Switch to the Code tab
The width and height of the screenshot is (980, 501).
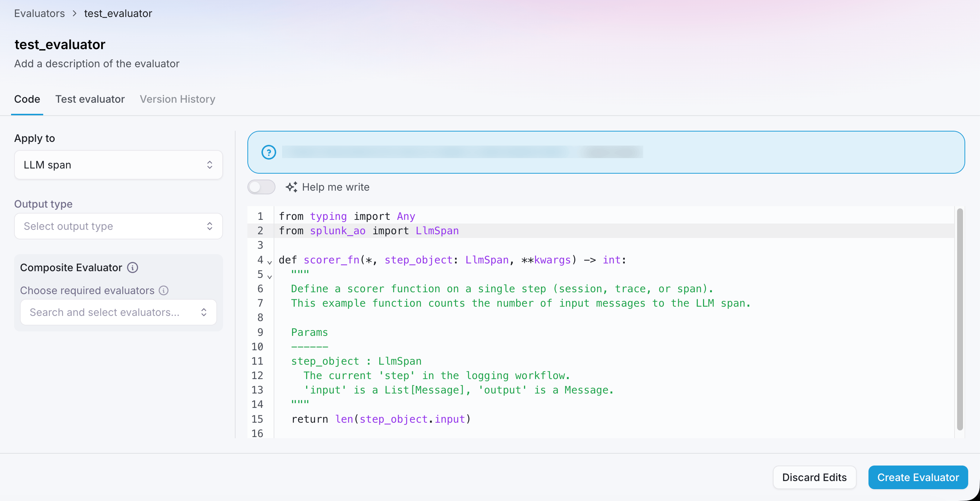(x=27, y=99)
